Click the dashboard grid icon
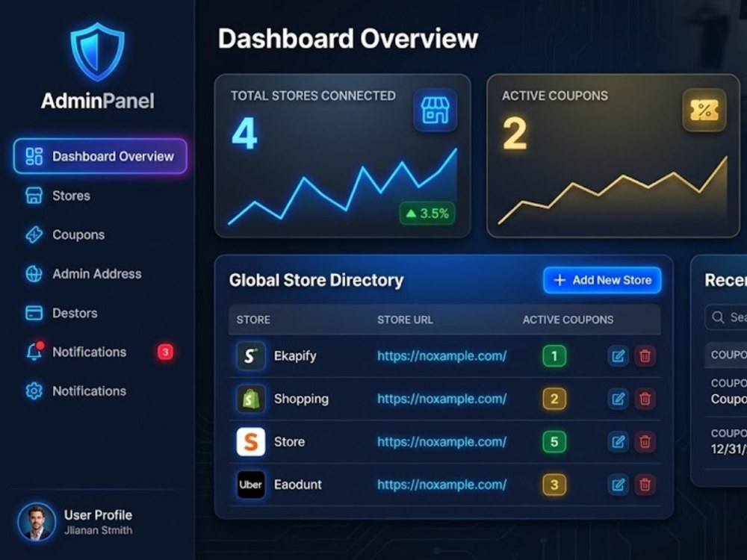The width and height of the screenshot is (747, 560). click(x=34, y=156)
